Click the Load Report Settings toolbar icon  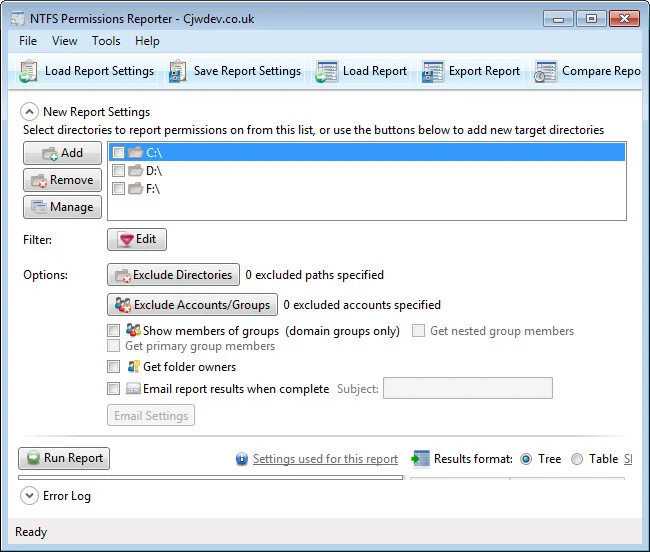click(28, 71)
